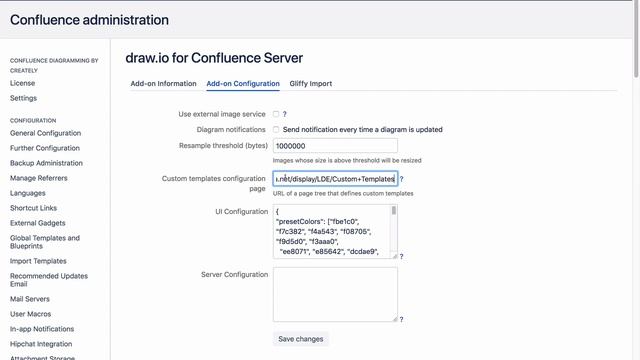Open help for external image service
640x360 pixels.
point(284,114)
